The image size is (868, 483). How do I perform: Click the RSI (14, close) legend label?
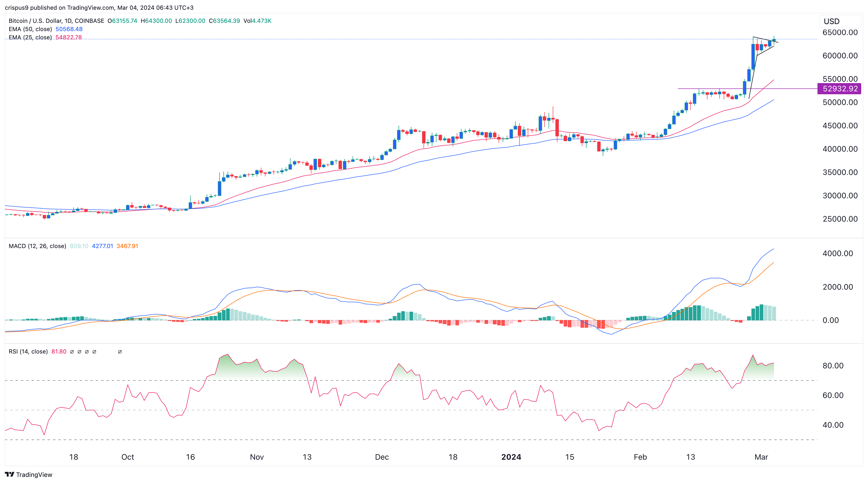(x=28, y=352)
